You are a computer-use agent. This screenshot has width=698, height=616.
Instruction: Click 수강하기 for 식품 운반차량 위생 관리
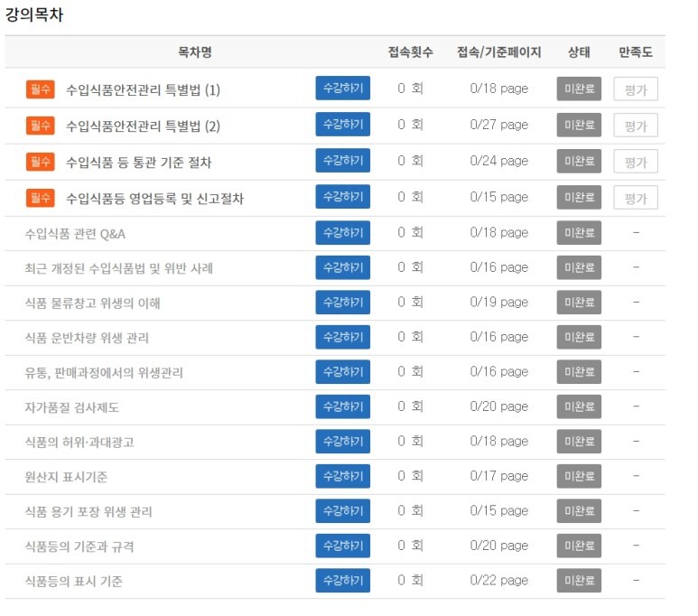coord(343,337)
